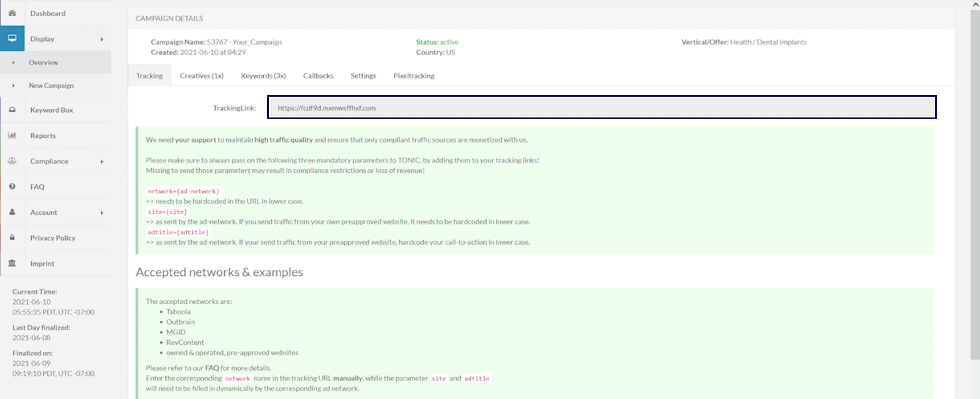The image size is (980, 399).
Task: Expand the Display menu arrow
Action: pos(102,39)
